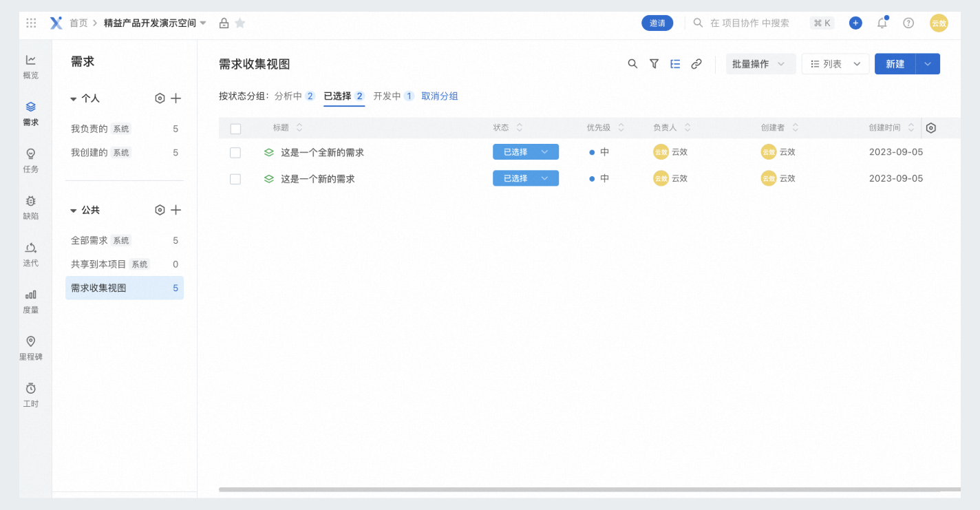Screen dimensions: 980x510
Task: Open the 列表 view type dropdown
Action: (x=835, y=64)
